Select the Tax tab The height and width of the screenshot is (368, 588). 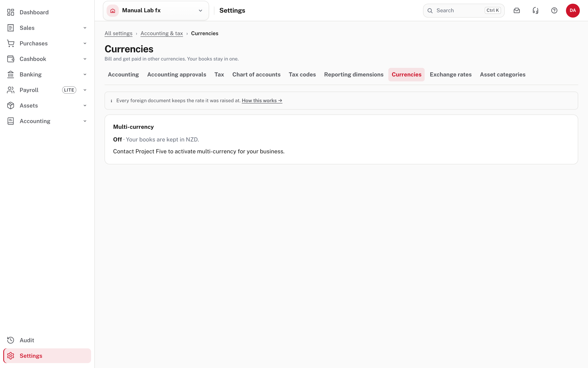click(x=219, y=74)
